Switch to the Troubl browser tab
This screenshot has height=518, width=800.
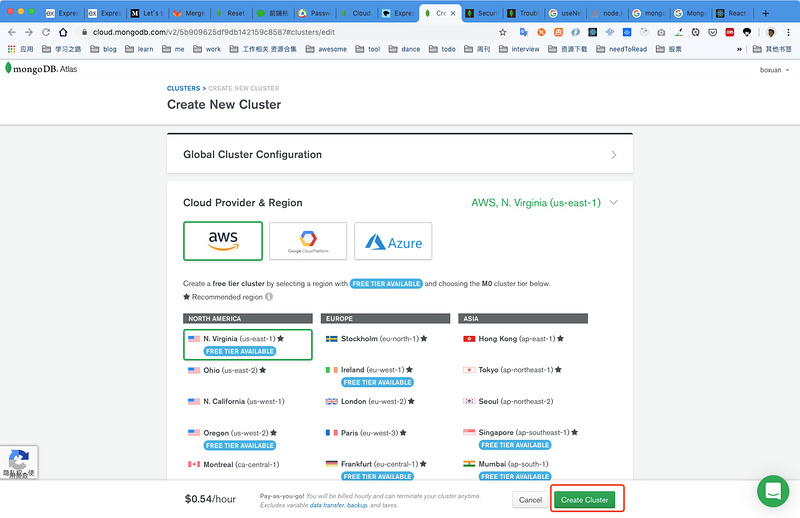[524, 13]
